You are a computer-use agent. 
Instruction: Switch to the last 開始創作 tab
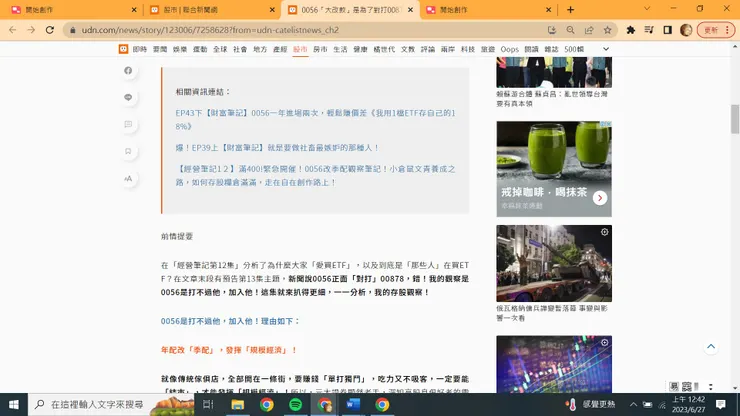tap(486, 9)
